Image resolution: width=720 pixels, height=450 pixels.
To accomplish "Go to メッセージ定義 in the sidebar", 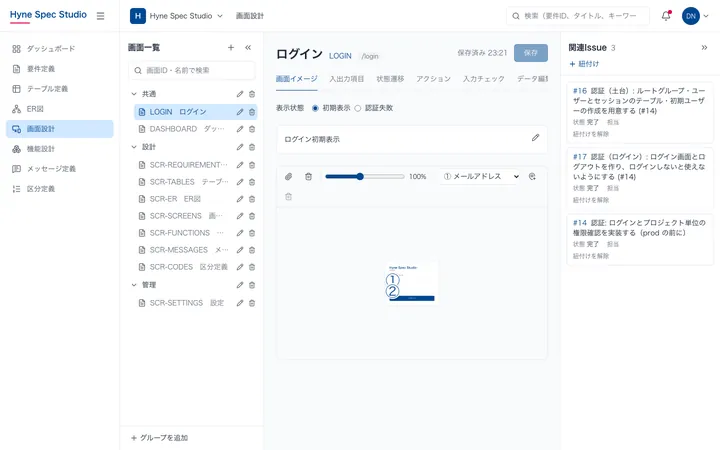I will (60, 169).
